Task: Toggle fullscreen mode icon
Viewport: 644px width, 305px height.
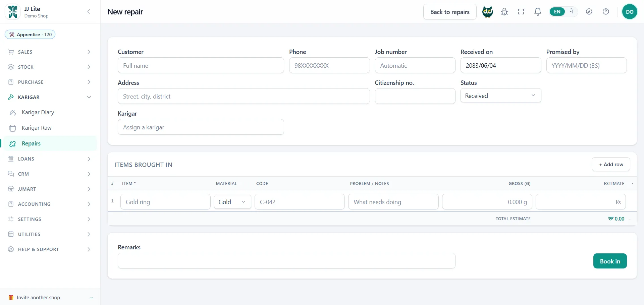Action: (x=521, y=12)
